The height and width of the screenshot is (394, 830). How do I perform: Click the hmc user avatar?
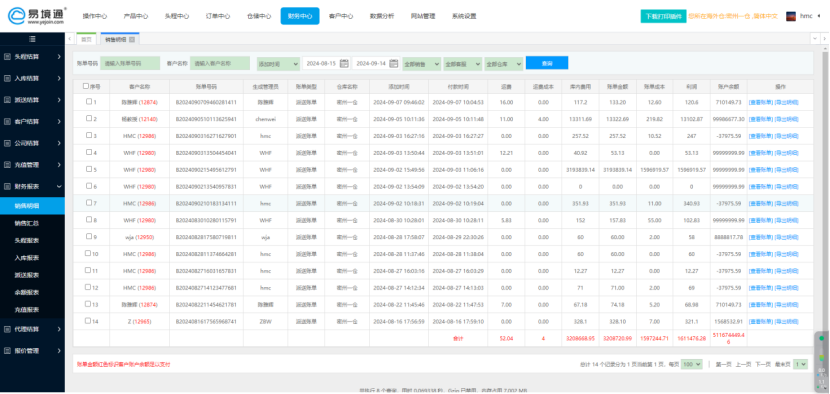791,16
